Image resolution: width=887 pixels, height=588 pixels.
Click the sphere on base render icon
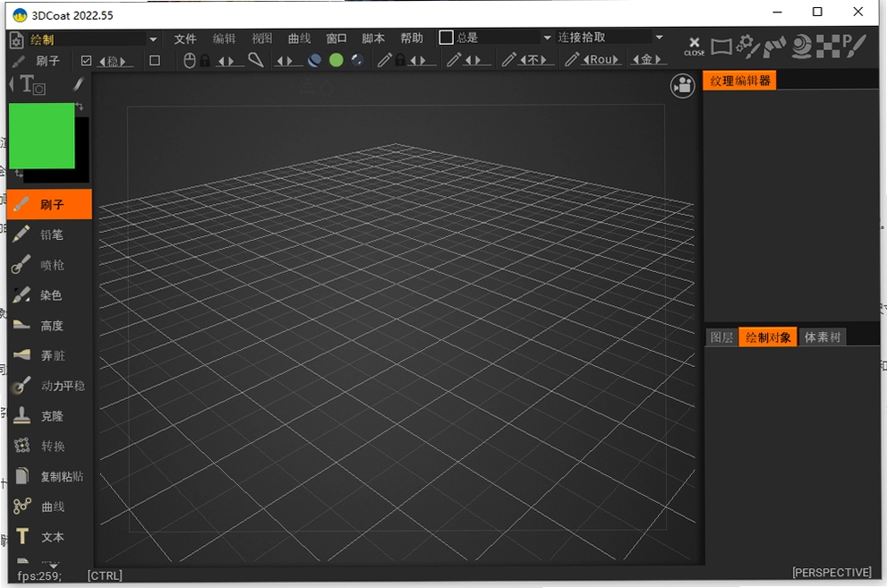pos(801,47)
